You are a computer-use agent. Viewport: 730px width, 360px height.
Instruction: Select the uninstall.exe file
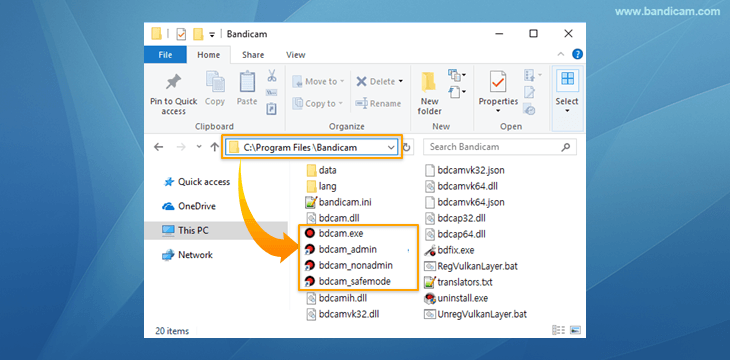(x=456, y=298)
